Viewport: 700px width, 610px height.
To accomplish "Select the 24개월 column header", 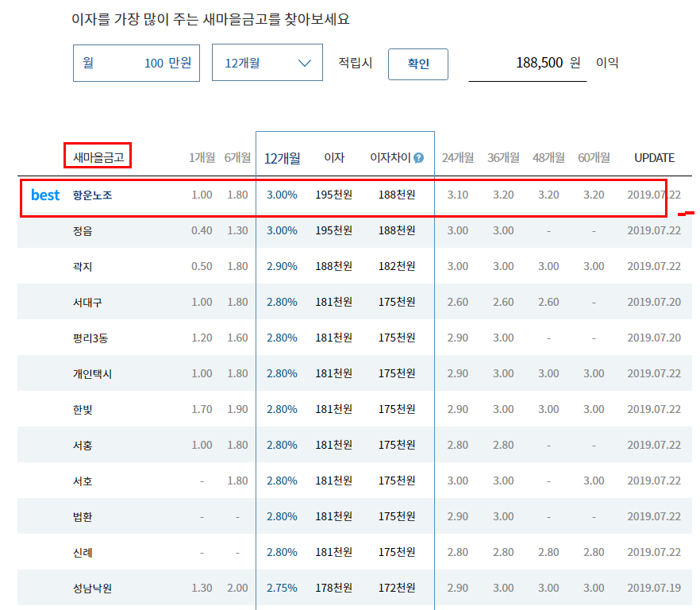I will click(458, 158).
